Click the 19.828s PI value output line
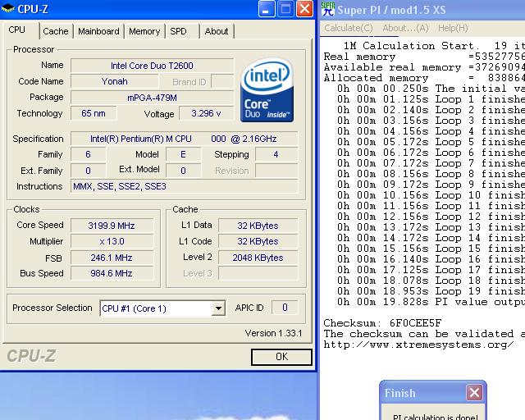This screenshot has width=525, height=420. (431, 302)
